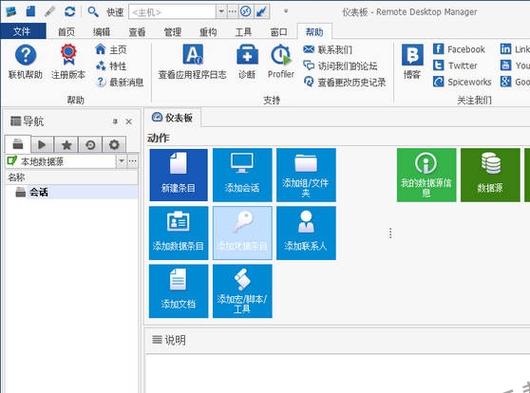Switch to the gear settings navigation tab
The width and height of the screenshot is (530, 393).
point(114,145)
